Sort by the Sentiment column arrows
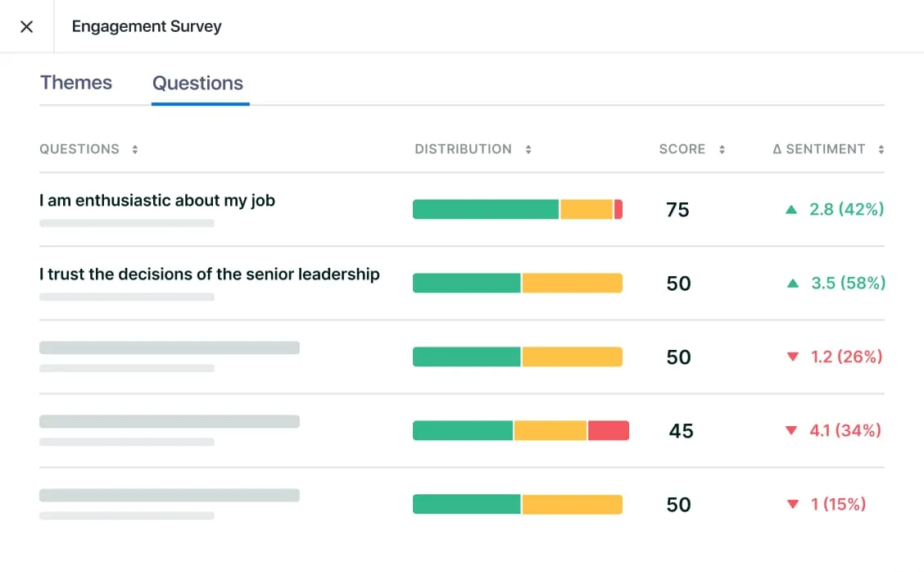This screenshot has height=572, width=924. click(x=881, y=149)
